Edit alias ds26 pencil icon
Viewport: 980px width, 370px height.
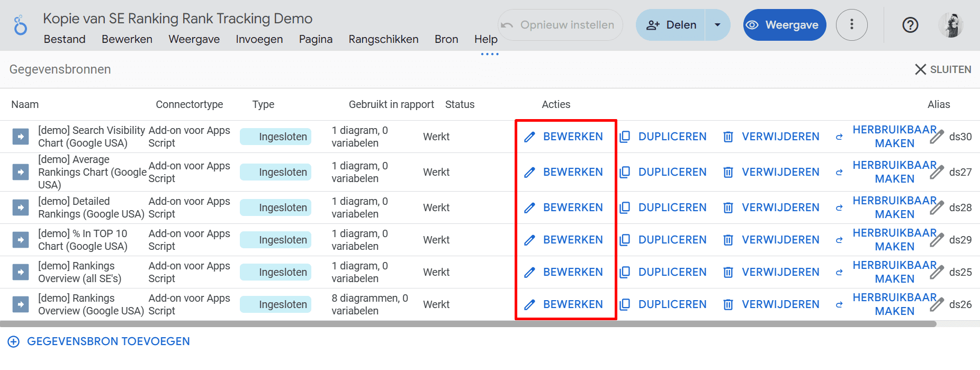pyautogui.click(x=937, y=304)
